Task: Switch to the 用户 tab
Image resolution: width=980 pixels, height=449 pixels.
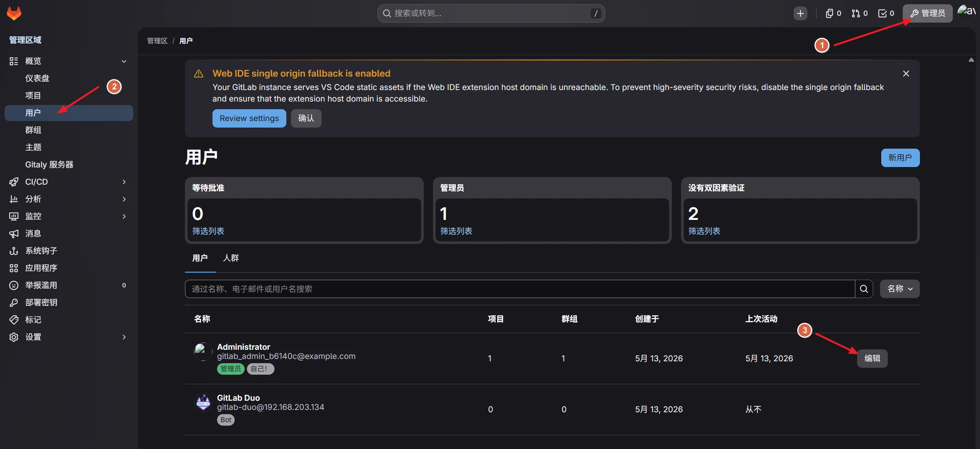Action: point(200,258)
